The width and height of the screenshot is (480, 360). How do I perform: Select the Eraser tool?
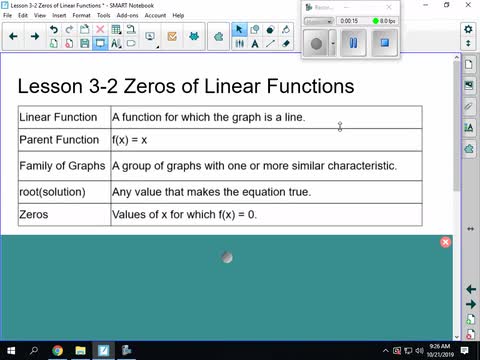pos(286,44)
